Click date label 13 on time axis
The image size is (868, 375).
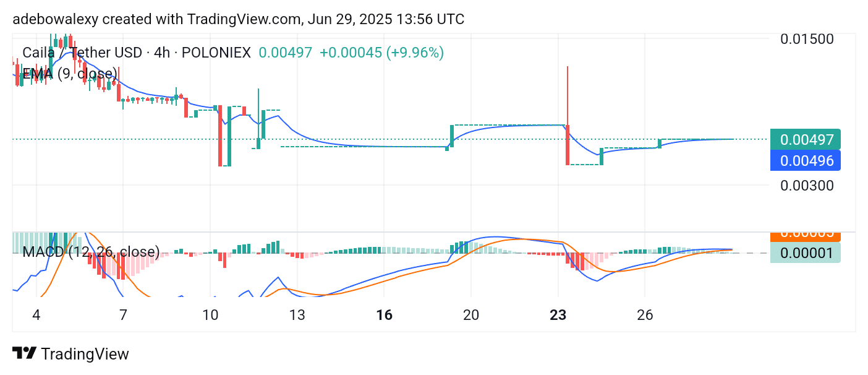[297, 315]
